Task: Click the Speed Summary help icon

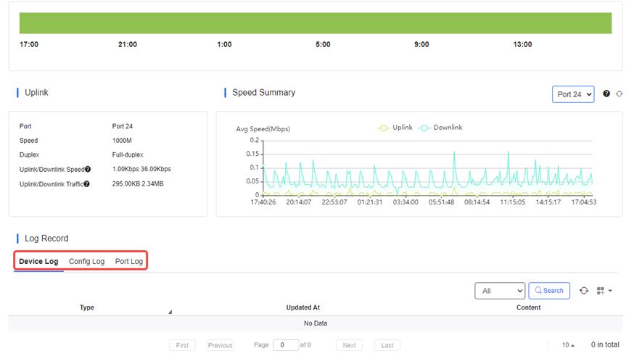Action: (606, 94)
